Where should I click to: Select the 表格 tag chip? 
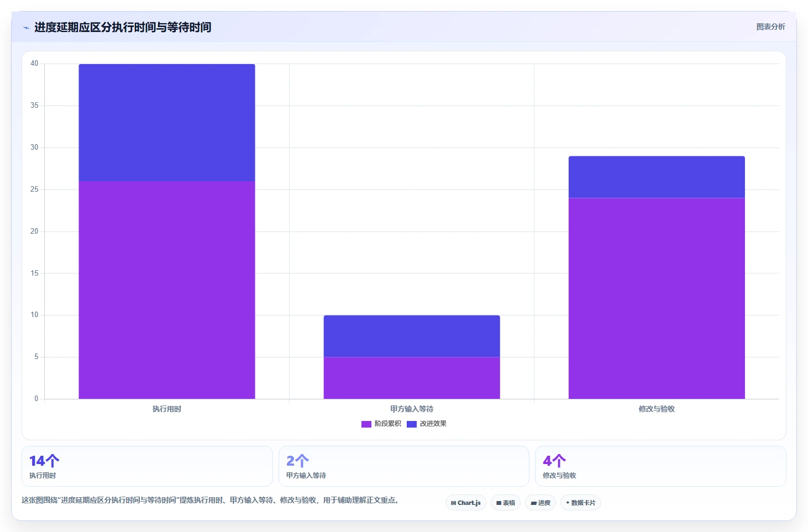506,503
